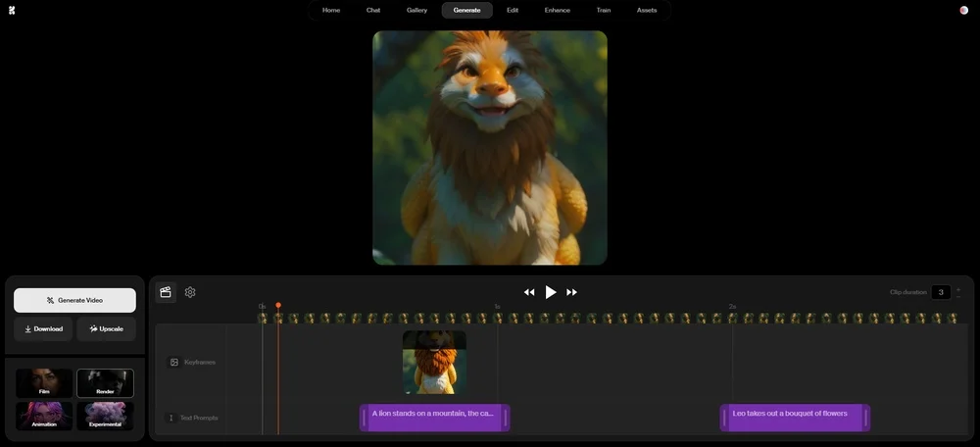The height and width of the screenshot is (447, 980).
Task: Select the clapperboard timeline view icon
Action: coord(166,292)
